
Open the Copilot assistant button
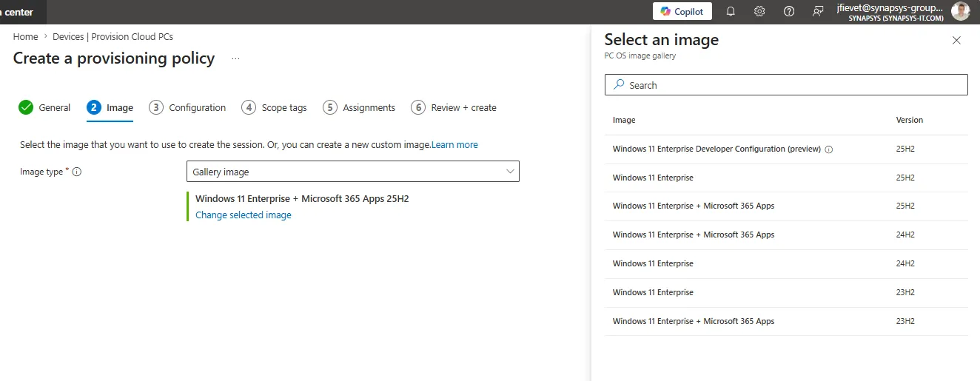coord(682,11)
